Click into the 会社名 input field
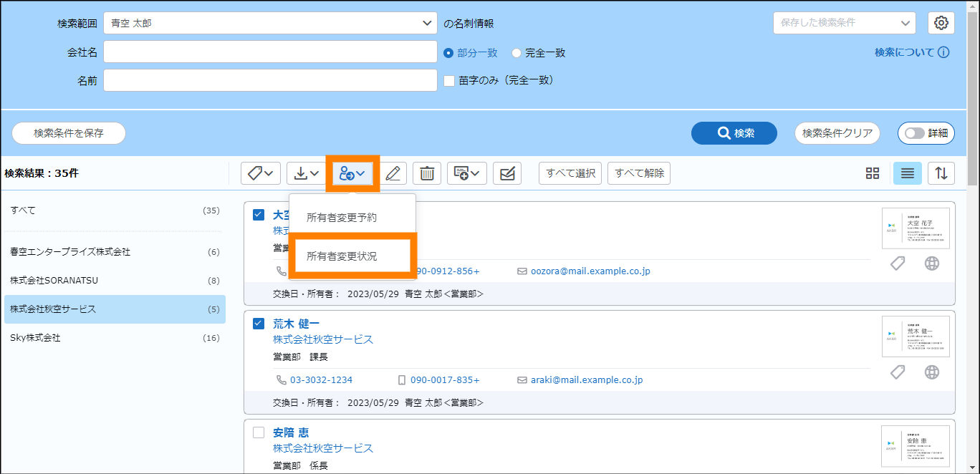This screenshot has width=980, height=474. pos(270,52)
